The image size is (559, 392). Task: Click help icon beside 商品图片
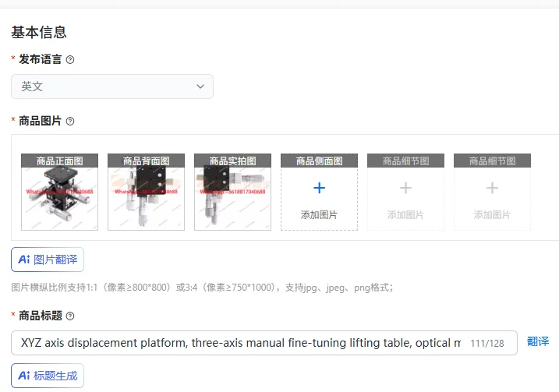(x=70, y=121)
